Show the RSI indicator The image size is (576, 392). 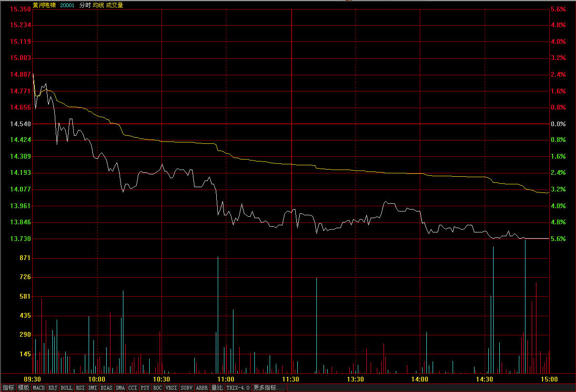click(x=81, y=388)
